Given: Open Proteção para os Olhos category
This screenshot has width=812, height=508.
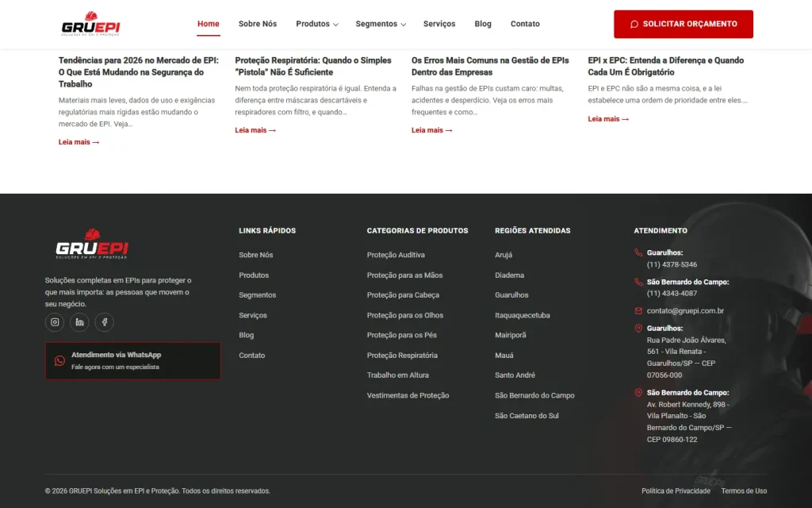Looking at the screenshot, I should coord(405,315).
